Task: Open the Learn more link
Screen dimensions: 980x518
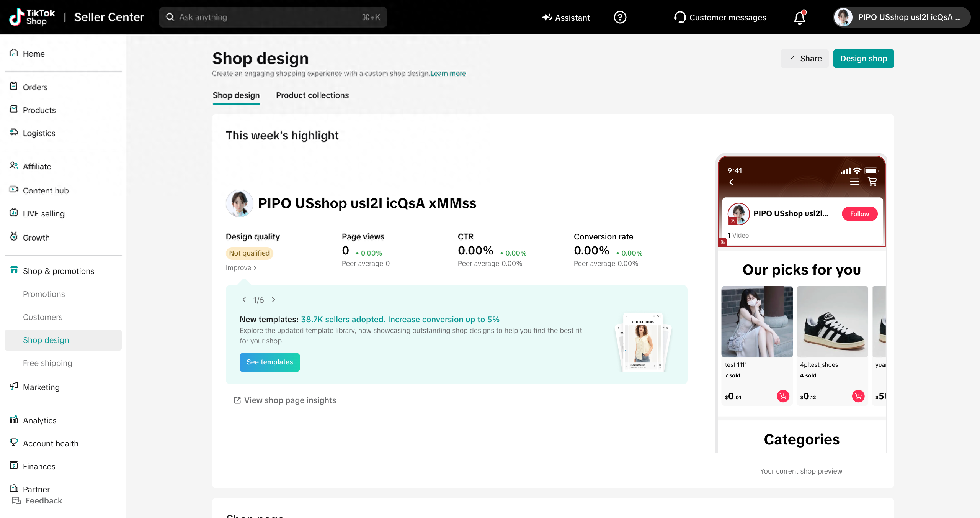Action: pyautogui.click(x=448, y=73)
